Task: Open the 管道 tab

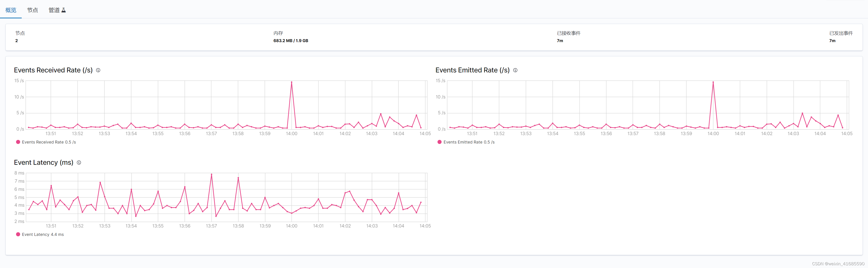Action: pos(54,10)
